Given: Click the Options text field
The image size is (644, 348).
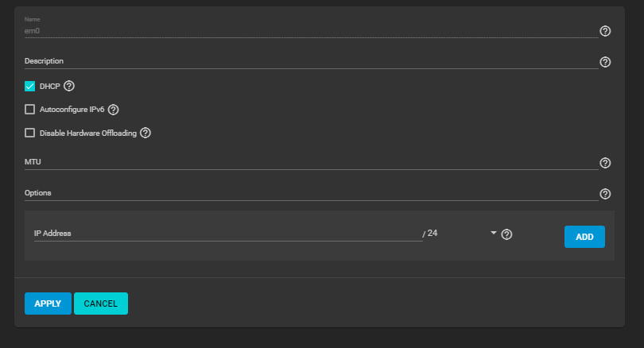Looking at the screenshot, I should pyautogui.click(x=310, y=193).
